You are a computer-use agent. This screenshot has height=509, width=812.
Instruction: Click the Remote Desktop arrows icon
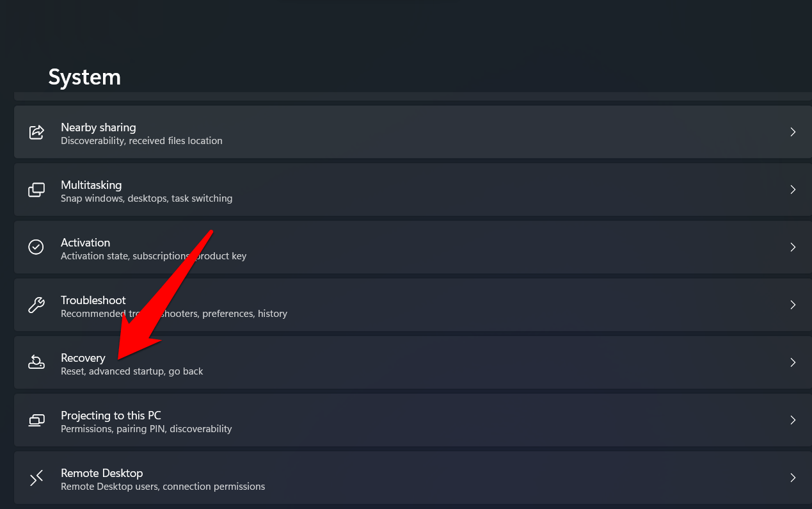tap(36, 478)
